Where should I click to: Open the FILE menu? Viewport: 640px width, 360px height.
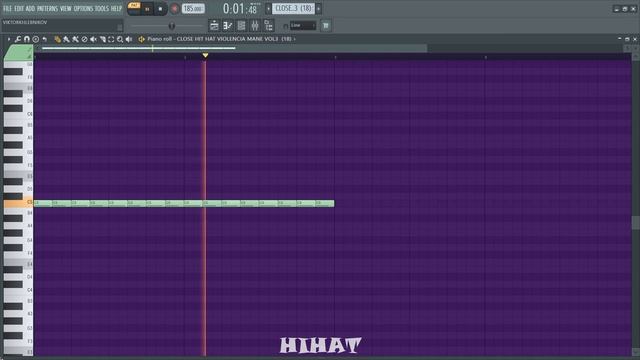7,8
